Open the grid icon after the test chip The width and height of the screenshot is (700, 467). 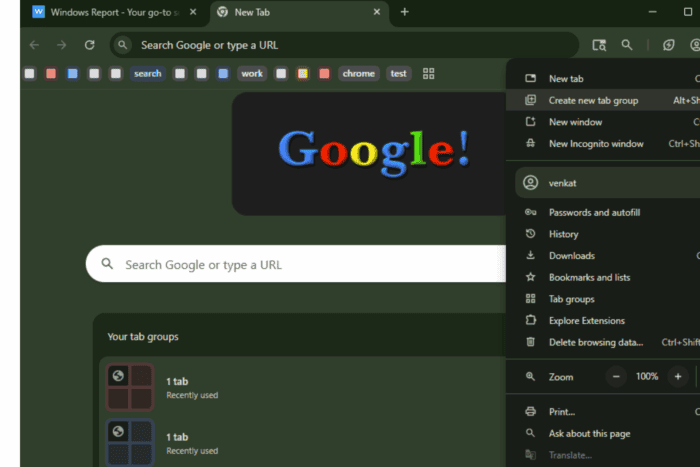coord(429,74)
